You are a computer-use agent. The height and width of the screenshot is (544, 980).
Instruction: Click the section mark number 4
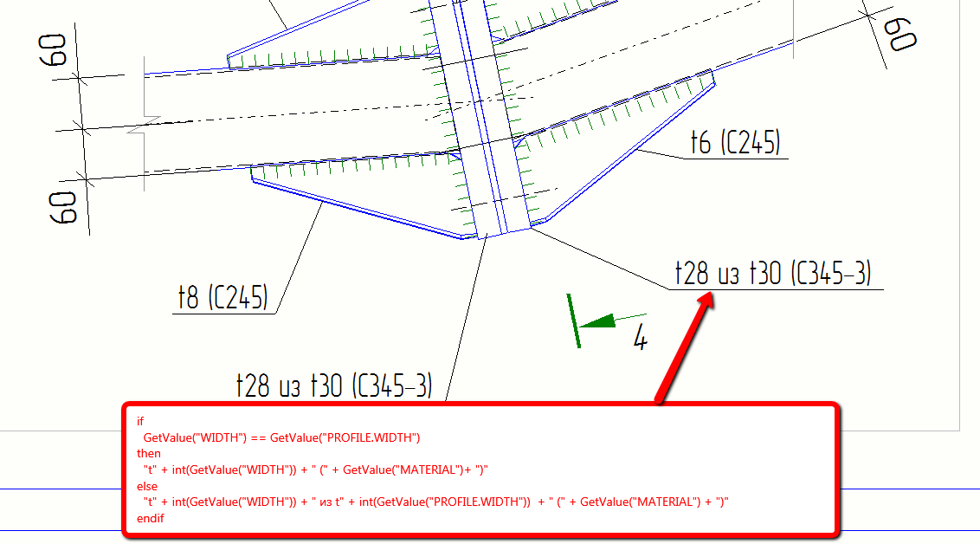click(x=641, y=338)
